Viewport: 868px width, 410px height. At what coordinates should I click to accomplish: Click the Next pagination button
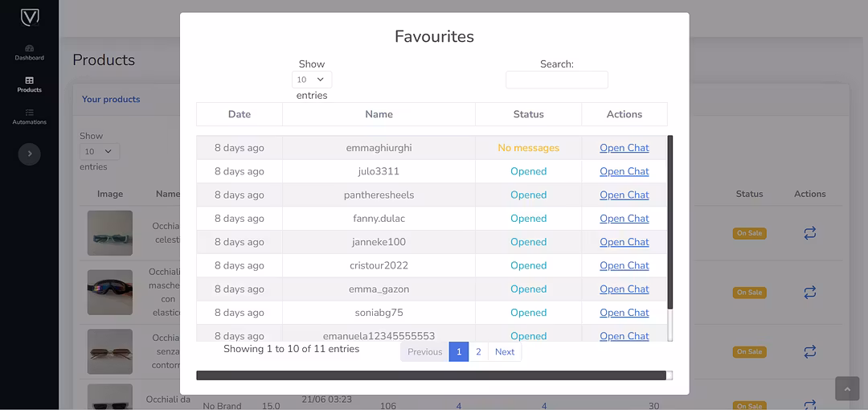tap(505, 352)
